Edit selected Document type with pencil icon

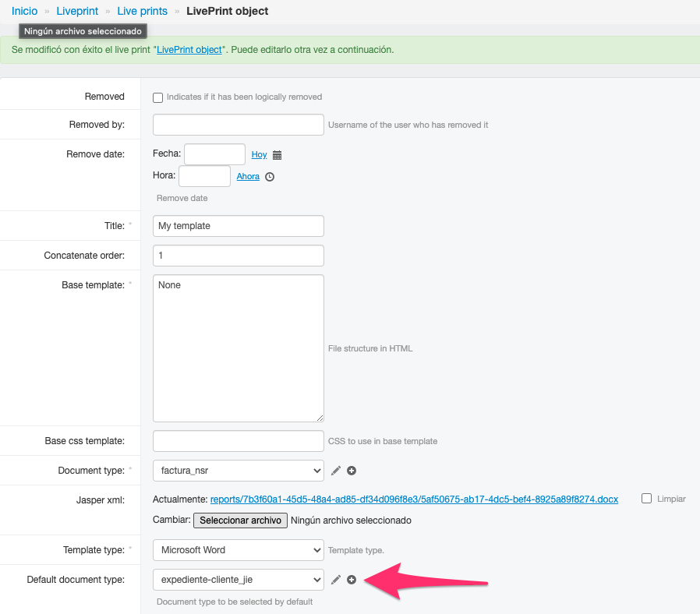(x=336, y=471)
